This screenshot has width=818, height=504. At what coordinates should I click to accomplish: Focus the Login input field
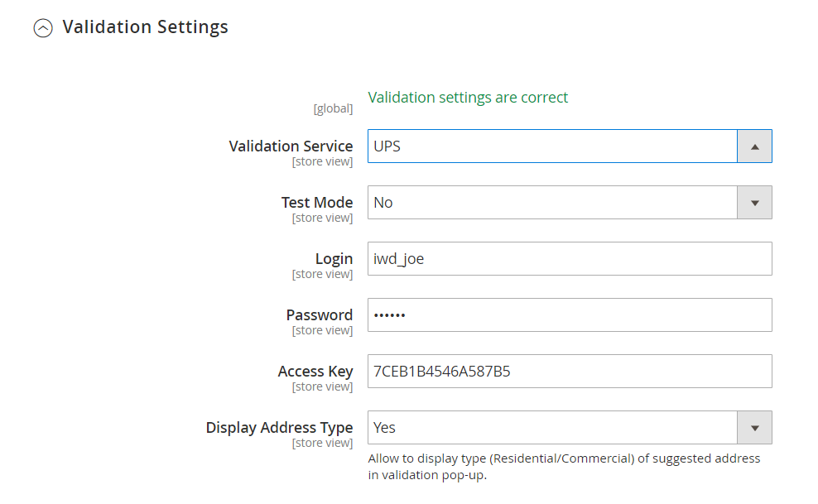click(x=570, y=259)
